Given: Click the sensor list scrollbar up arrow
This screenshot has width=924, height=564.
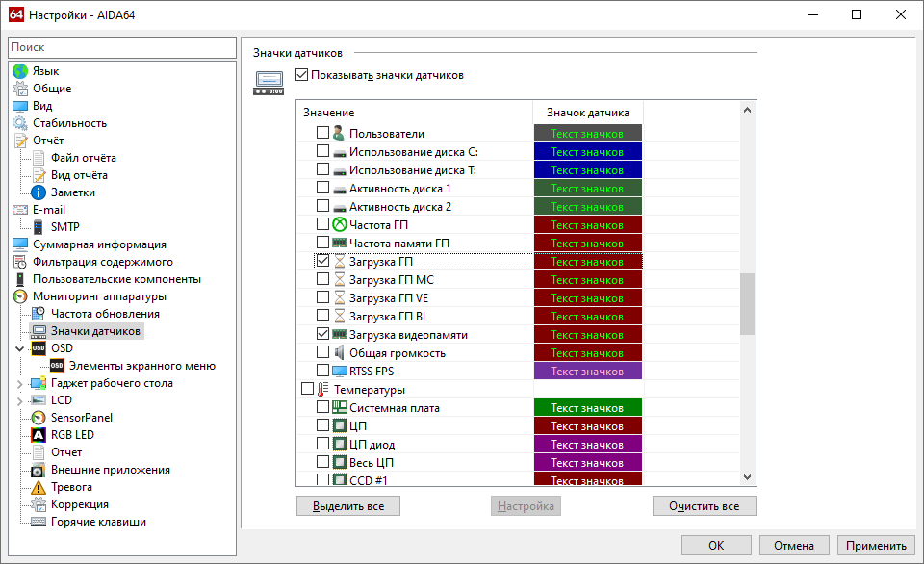Looking at the screenshot, I should click(747, 111).
